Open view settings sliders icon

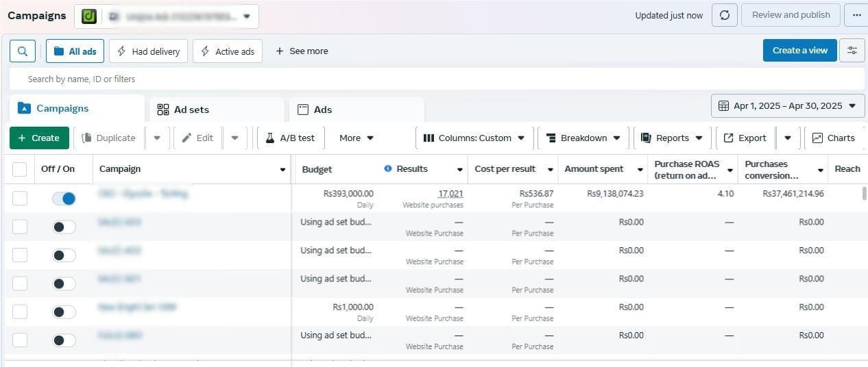(852, 51)
